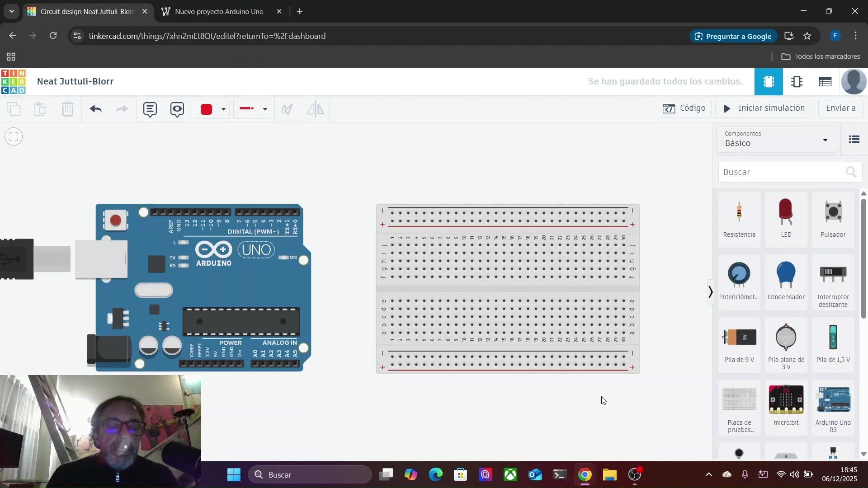Click the red wire color swatch
Screen dimensions: 868x488
coord(207,109)
